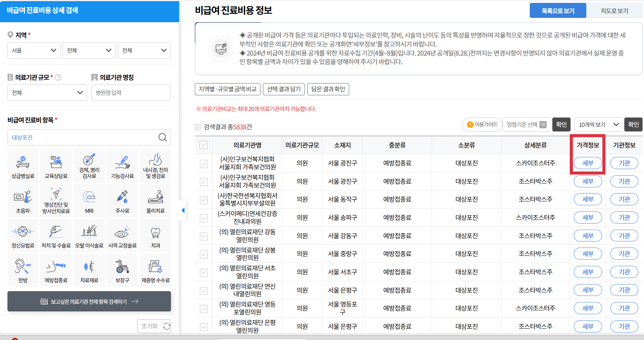Switch to 지도로 보기 tab
Image resolution: width=644 pixels, height=340 pixels.
614,11
